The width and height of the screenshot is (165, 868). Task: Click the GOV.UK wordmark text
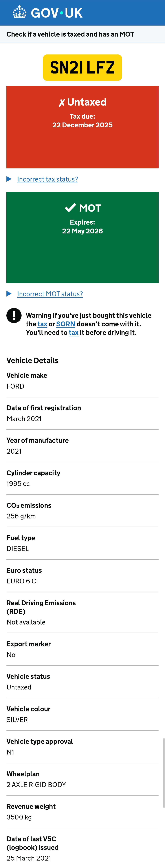pyautogui.click(x=57, y=13)
